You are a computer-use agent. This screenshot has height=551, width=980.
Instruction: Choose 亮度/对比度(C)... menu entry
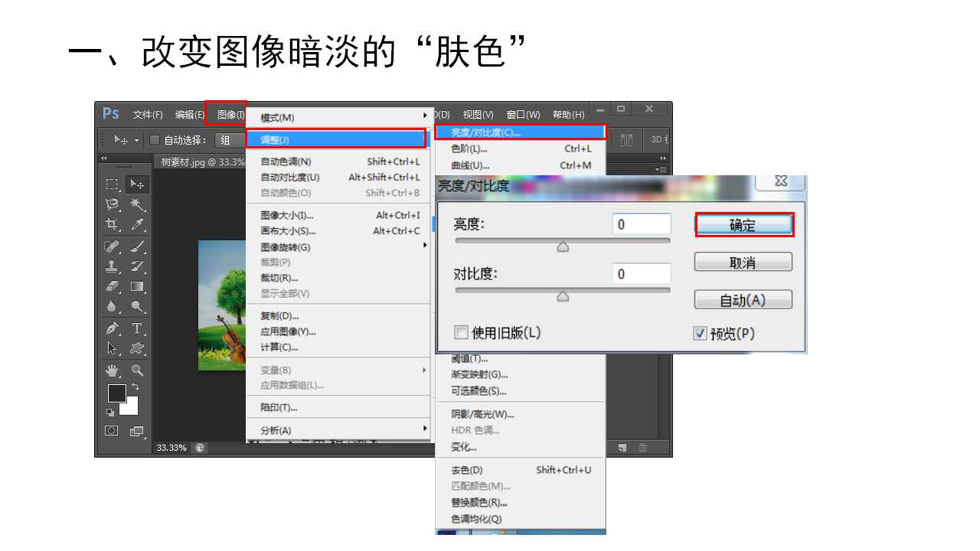tap(521, 132)
